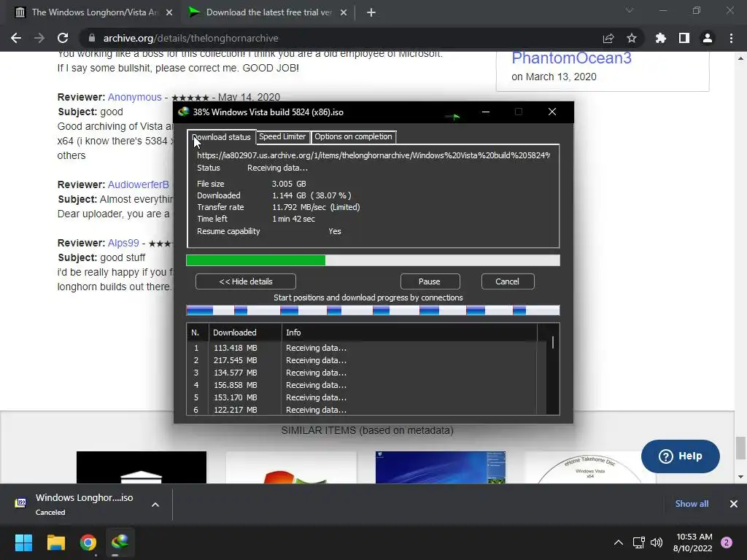
Task: Open reviewer AudiowerferB profile link
Action: pos(138,184)
